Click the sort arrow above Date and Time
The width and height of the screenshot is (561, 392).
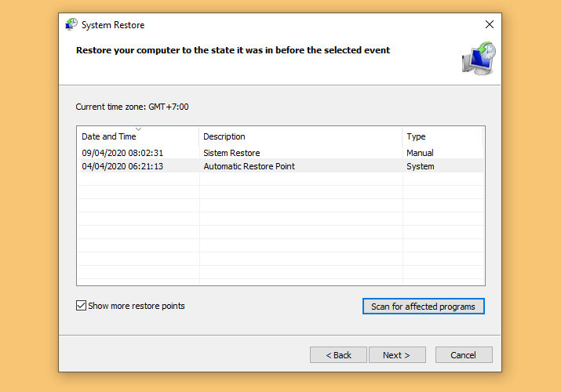tap(138, 129)
